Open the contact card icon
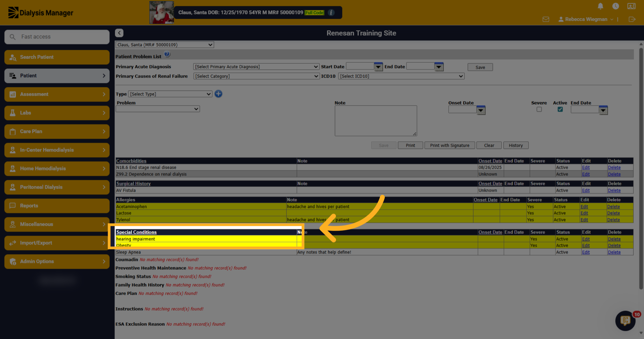 [631, 6]
